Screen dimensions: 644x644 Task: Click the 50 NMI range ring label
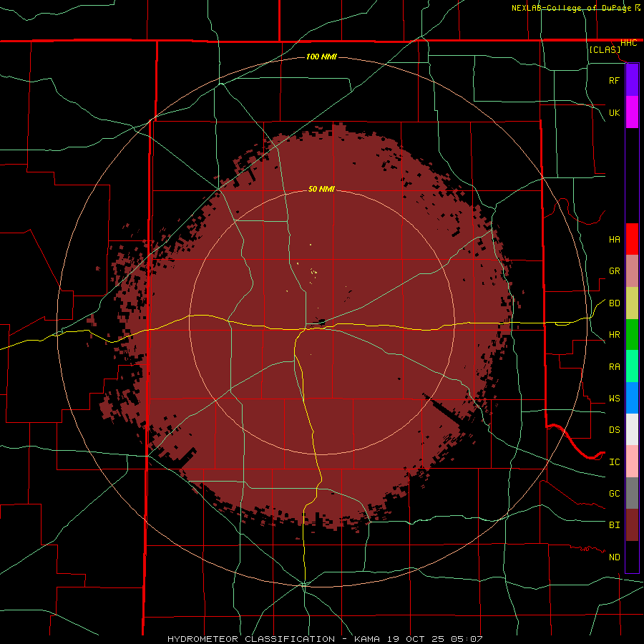pyautogui.click(x=321, y=189)
